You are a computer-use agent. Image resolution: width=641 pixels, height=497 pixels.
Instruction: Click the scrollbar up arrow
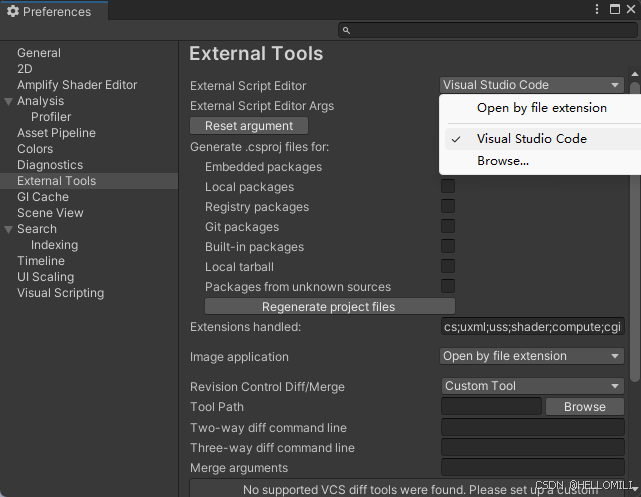click(x=634, y=74)
